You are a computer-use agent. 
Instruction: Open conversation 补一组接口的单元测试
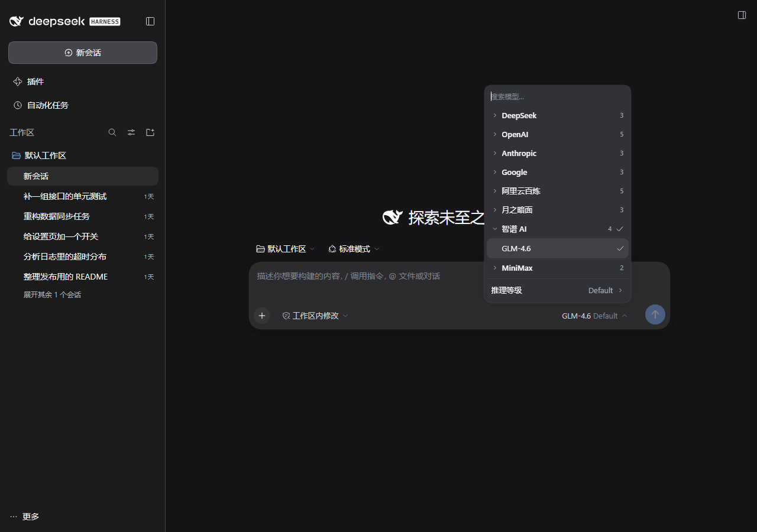tap(83, 196)
